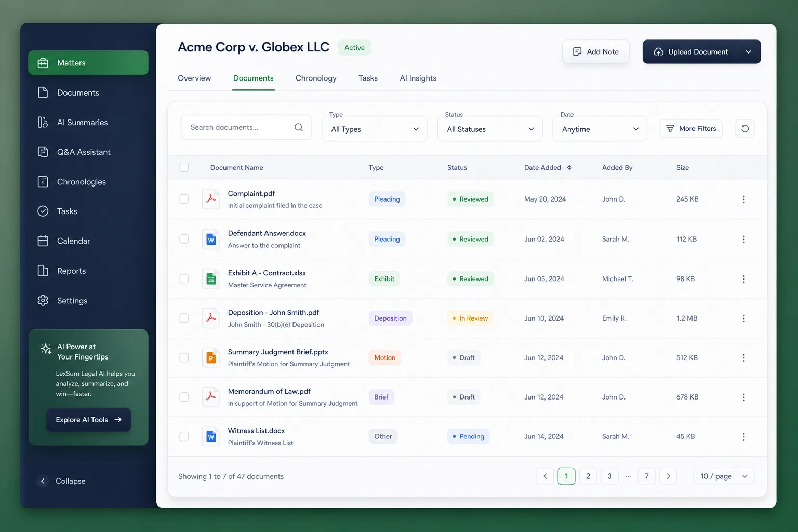This screenshot has height=532, width=798.
Task: Click the Word icon for Witness List.docx
Action: pos(211,437)
